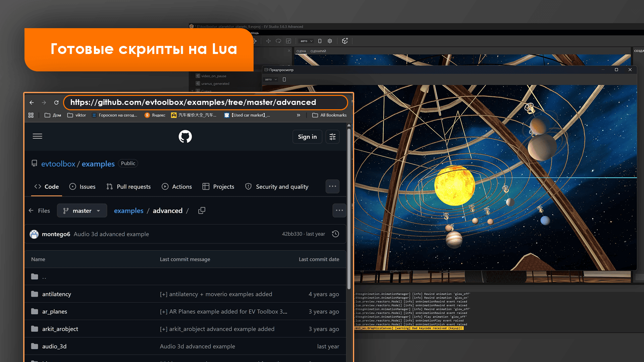Click commit message 'Audio 3d advanced example' beside montego6
Screen dimensions: 644x362
111,234
